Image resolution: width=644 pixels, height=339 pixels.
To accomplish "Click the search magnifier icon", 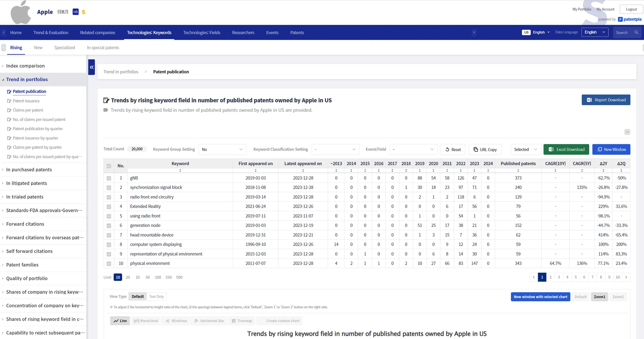I will click(636, 32).
